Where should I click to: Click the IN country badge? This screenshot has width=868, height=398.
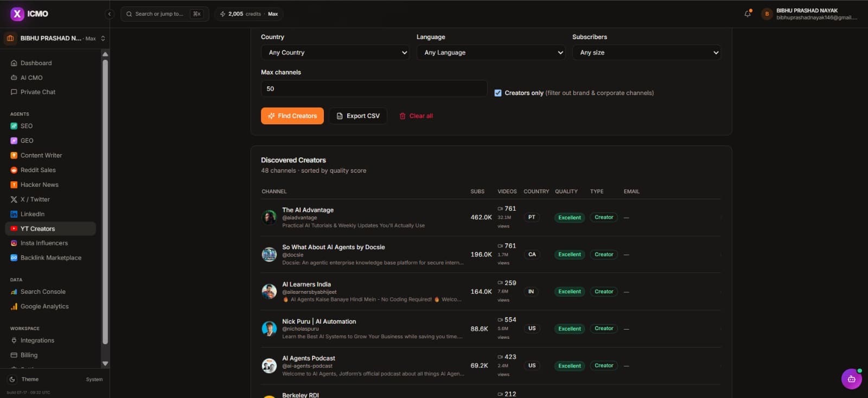point(531,292)
